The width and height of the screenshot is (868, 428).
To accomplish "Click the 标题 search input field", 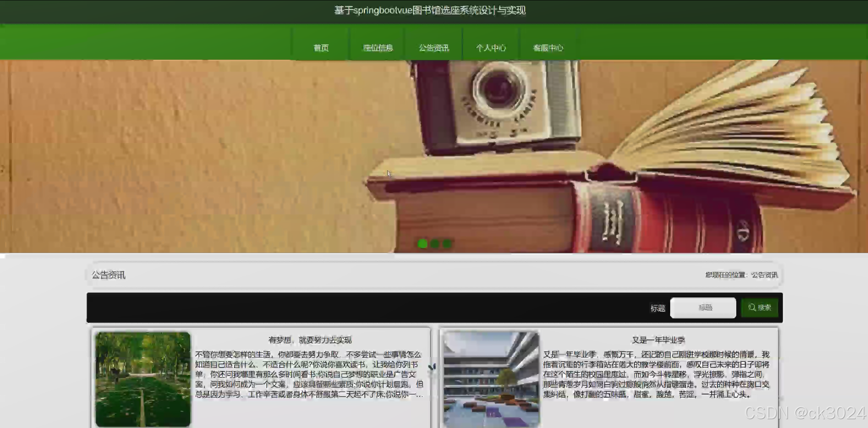I will click(703, 307).
